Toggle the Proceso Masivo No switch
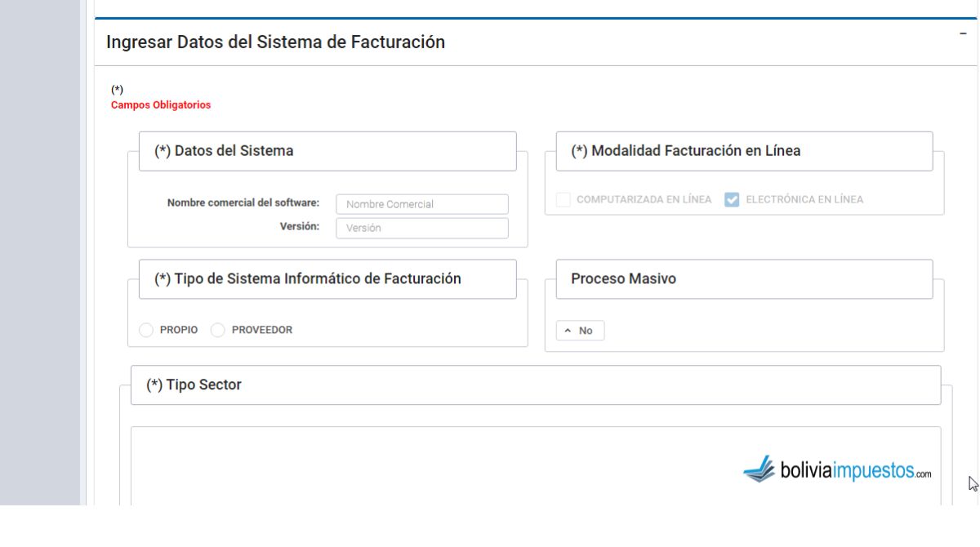The image size is (980, 547). click(x=580, y=331)
